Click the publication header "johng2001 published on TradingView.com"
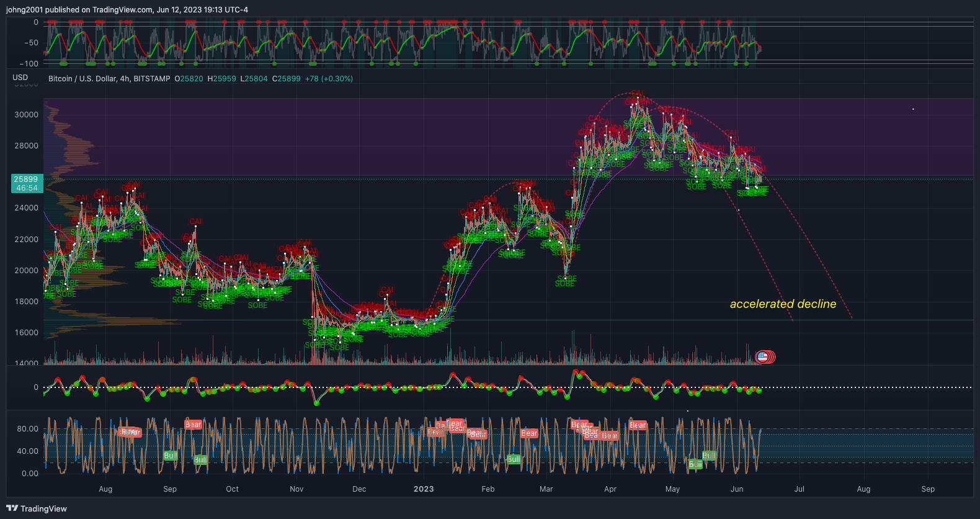The height and width of the screenshot is (519, 980). (79, 10)
